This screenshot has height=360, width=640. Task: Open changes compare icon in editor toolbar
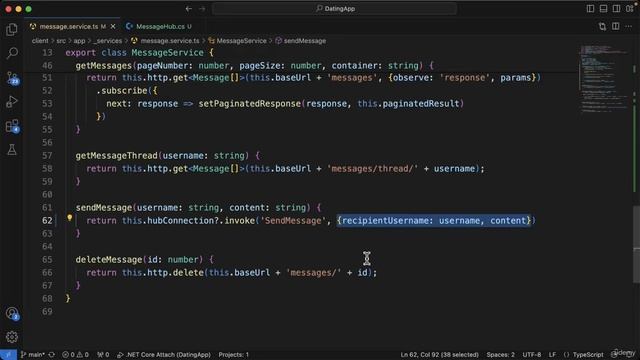(x=602, y=27)
